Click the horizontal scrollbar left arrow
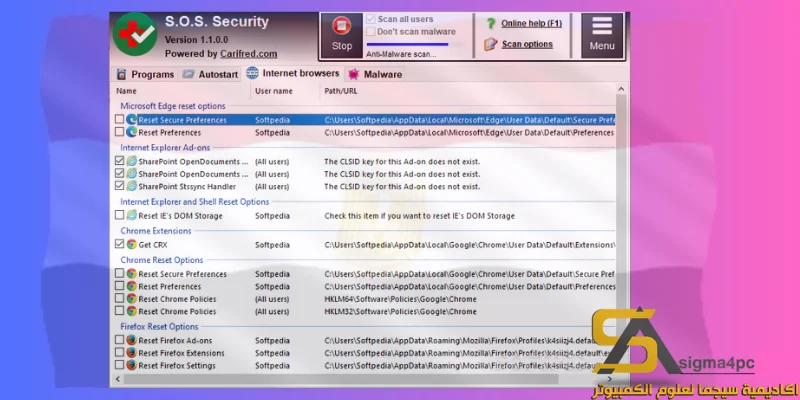This screenshot has width=800, height=400. (118, 379)
